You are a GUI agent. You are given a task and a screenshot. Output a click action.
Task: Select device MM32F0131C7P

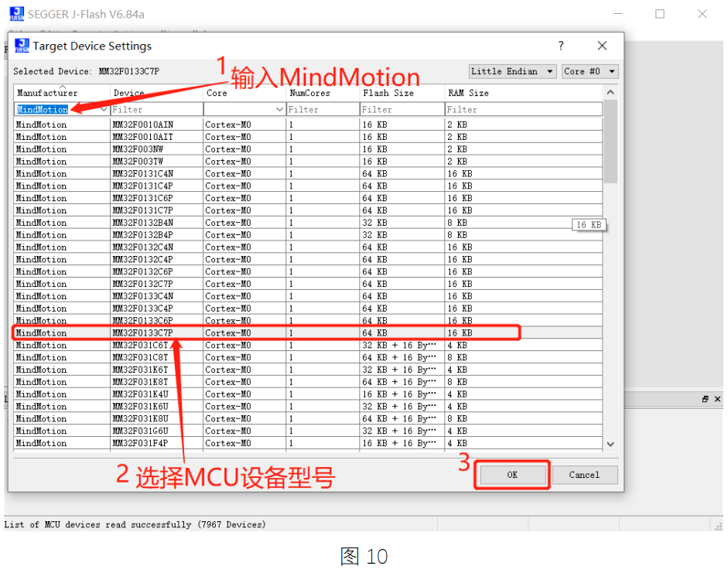click(308, 210)
